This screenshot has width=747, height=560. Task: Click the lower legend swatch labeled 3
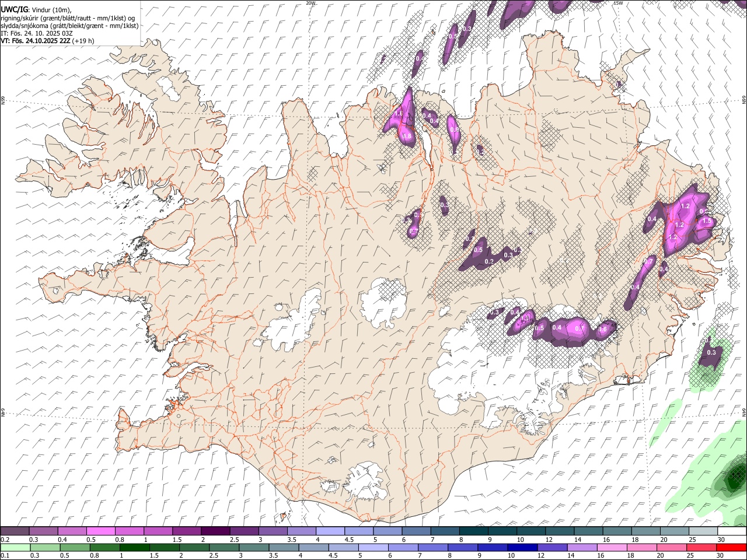254,548
